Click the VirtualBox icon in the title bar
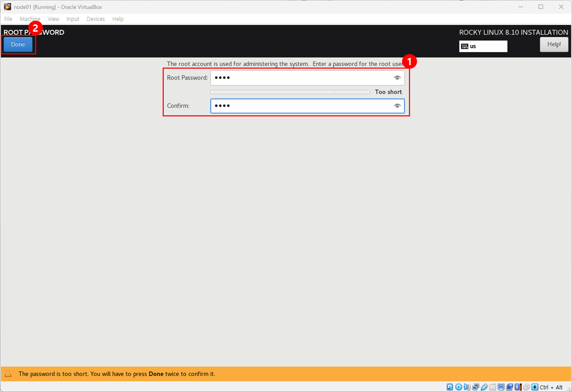This screenshot has width=572, height=392. (x=7, y=7)
